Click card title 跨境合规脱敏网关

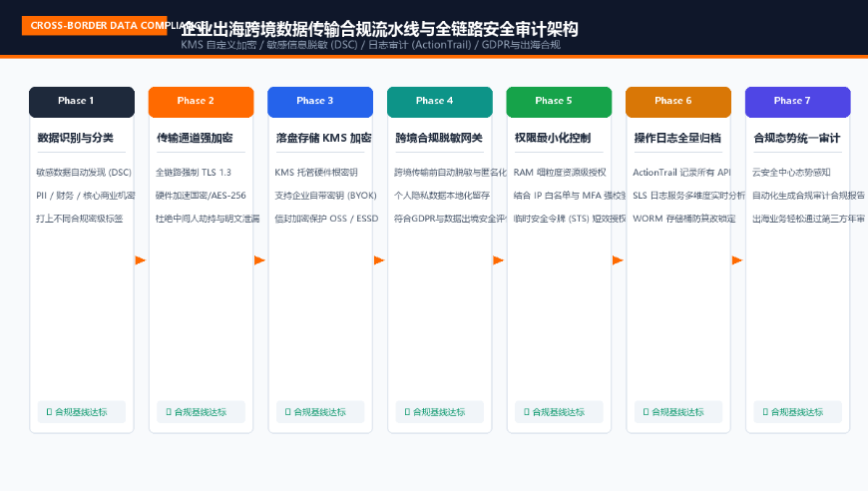pyautogui.click(x=439, y=138)
